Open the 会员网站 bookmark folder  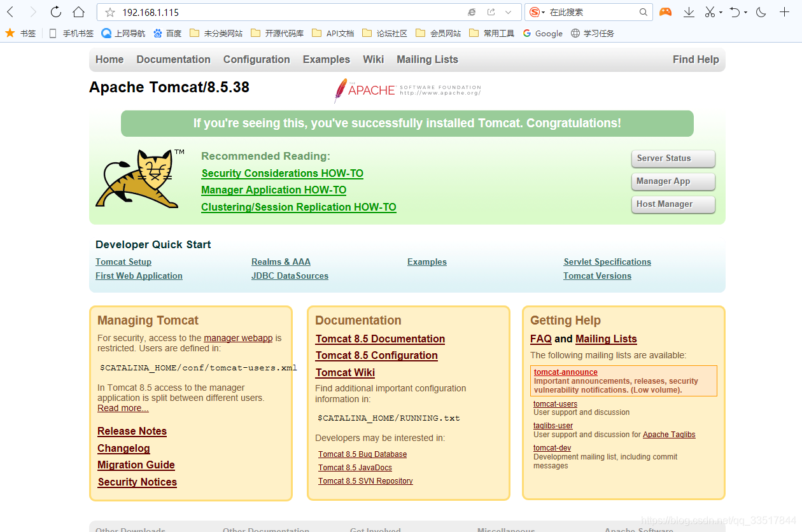[439, 33]
